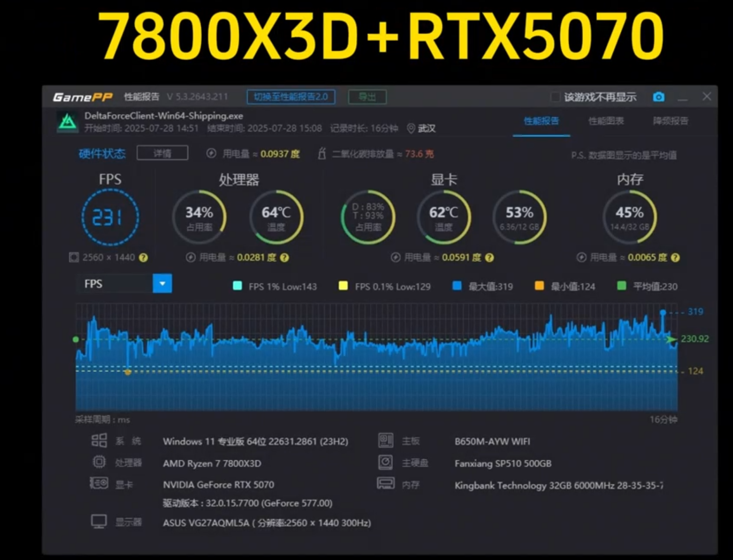
Task: Click the CPU 34% usage gauge
Action: 199,217
